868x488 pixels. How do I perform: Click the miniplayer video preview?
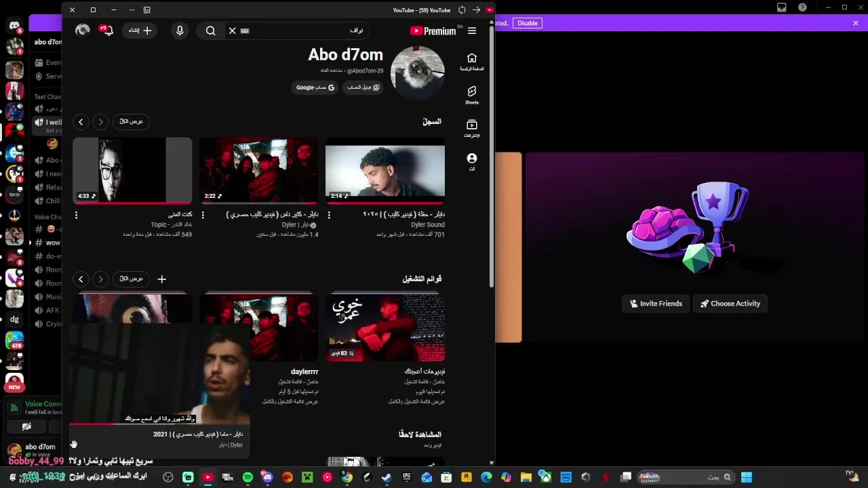tap(159, 373)
